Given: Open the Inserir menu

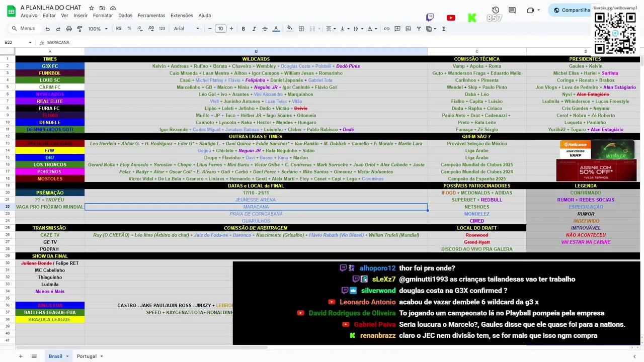Looking at the screenshot, I should tap(80, 16).
